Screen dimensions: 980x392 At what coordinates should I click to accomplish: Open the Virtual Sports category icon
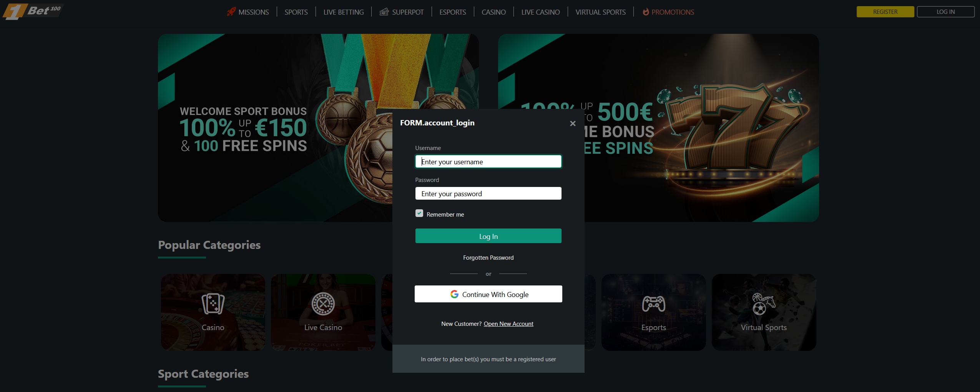click(764, 304)
